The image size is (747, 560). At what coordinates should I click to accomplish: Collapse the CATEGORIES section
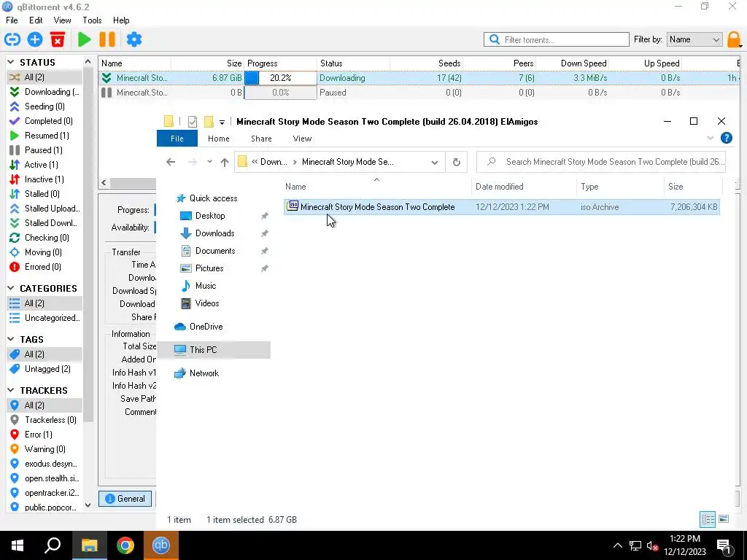coord(11,288)
